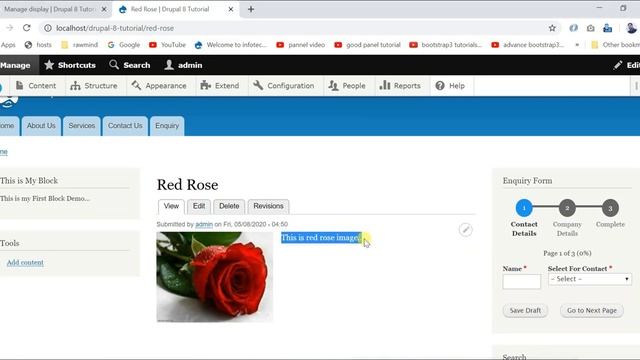Close the Red Rose tab
The image size is (640, 360).
[231, 9]
